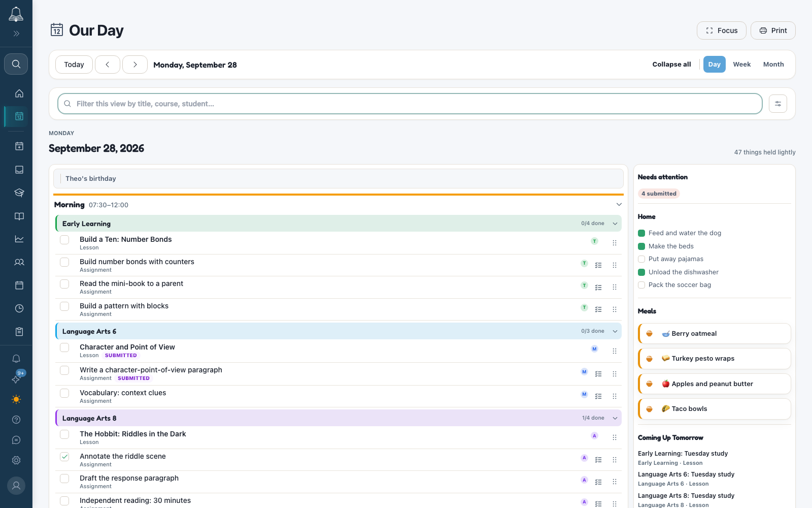
Task: Check off Build a Ten: Number Bonds
Action: click(x=64, y=240)
